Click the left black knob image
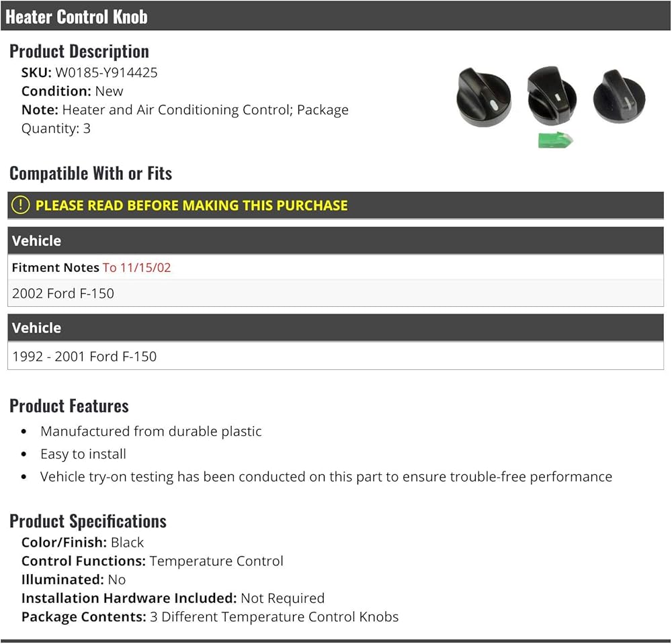Image resolution: width=672 pixels, height=644 pixels. 483,97
